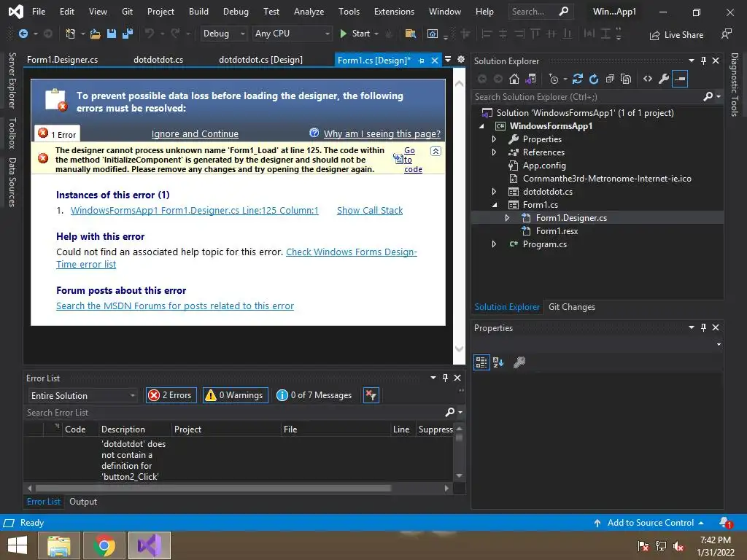The height and width of the screenshot is (560, 747).
Task: Click Search Solution Explorer input field
Action: coord(587,97)
